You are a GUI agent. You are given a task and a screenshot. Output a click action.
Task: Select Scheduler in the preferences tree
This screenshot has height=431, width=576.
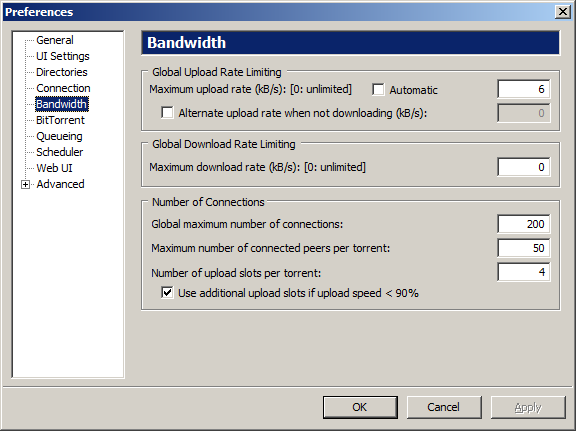pyautogui.click(x=60, y=152)
